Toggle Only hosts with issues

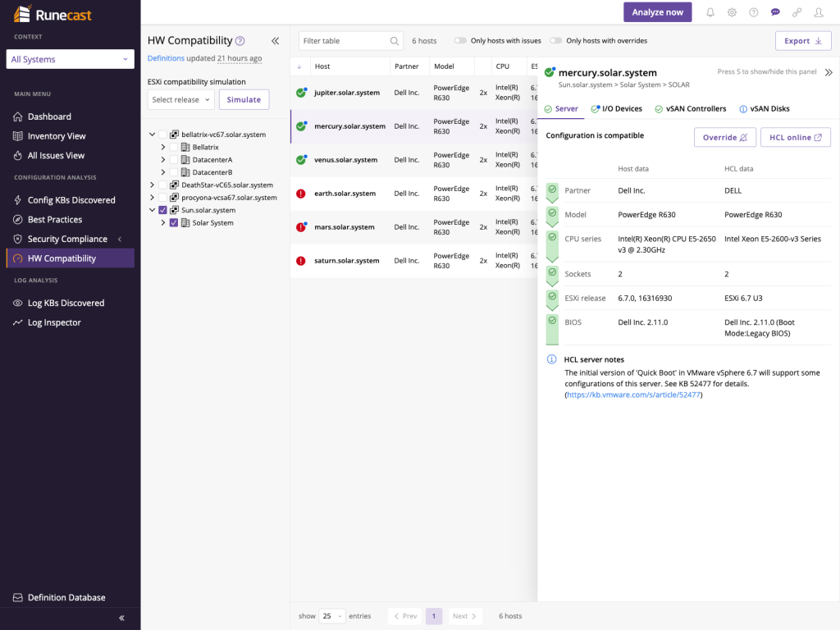click(460, 41)
